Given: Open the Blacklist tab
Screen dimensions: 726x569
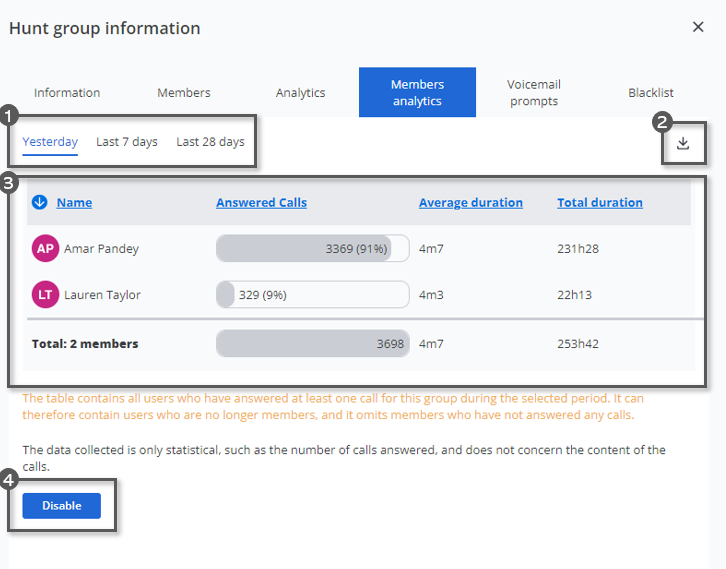Looking at the screenshot, I should [x=651, y=93].
